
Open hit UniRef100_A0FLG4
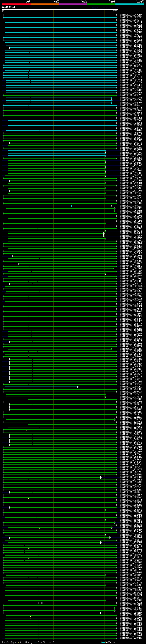pyautogui.click(x=131, y=93)
